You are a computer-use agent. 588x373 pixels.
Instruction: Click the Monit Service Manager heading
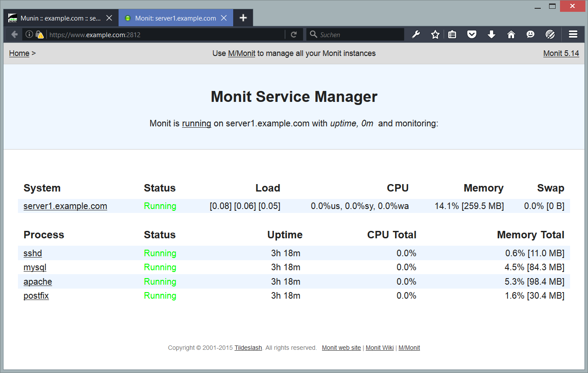click(x=294, y=97)
